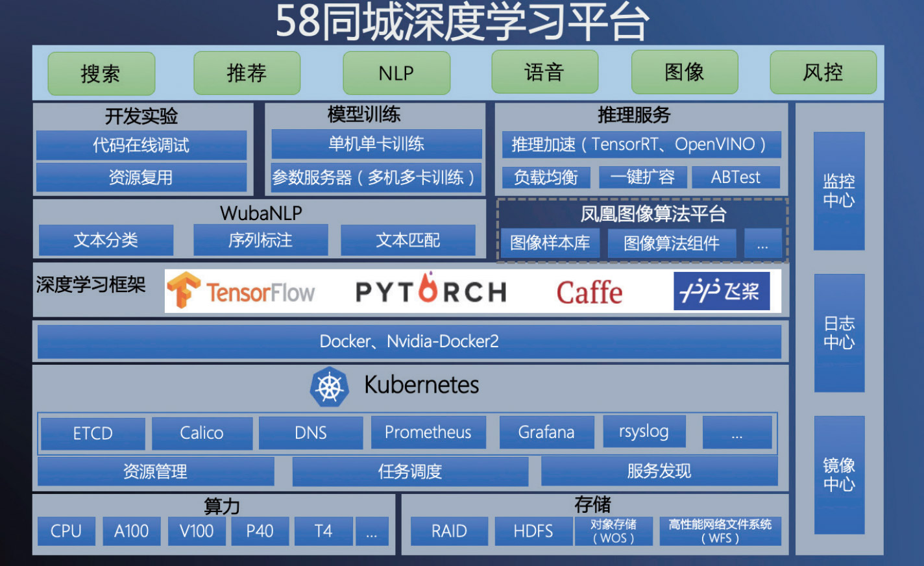
Task: Click the 序列标注 block
Action: [x=261, y=240]
